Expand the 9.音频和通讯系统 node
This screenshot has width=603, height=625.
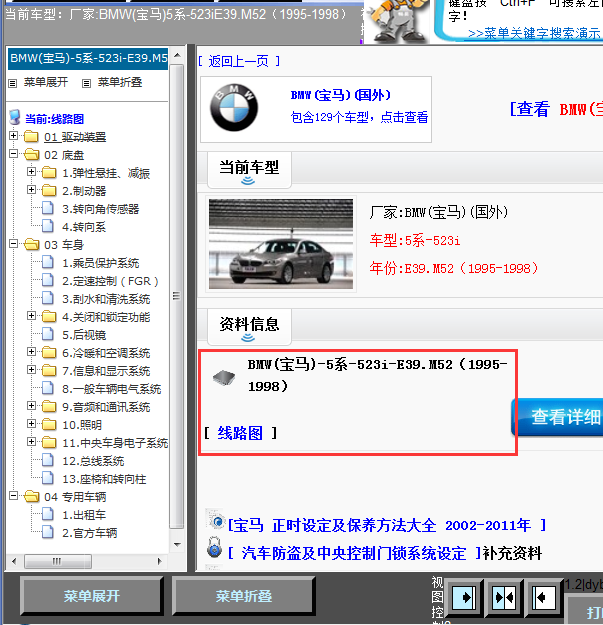click(31, 405)
